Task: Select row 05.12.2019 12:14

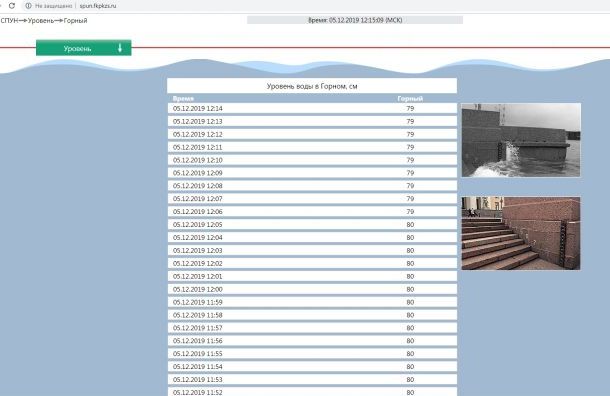Action: point(312,109)
